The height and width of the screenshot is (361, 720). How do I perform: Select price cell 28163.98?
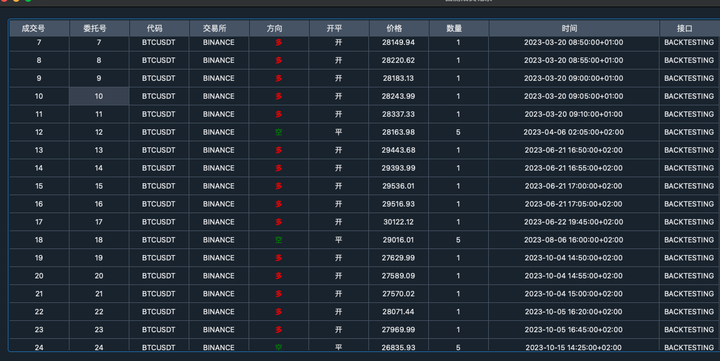point(399,132)
